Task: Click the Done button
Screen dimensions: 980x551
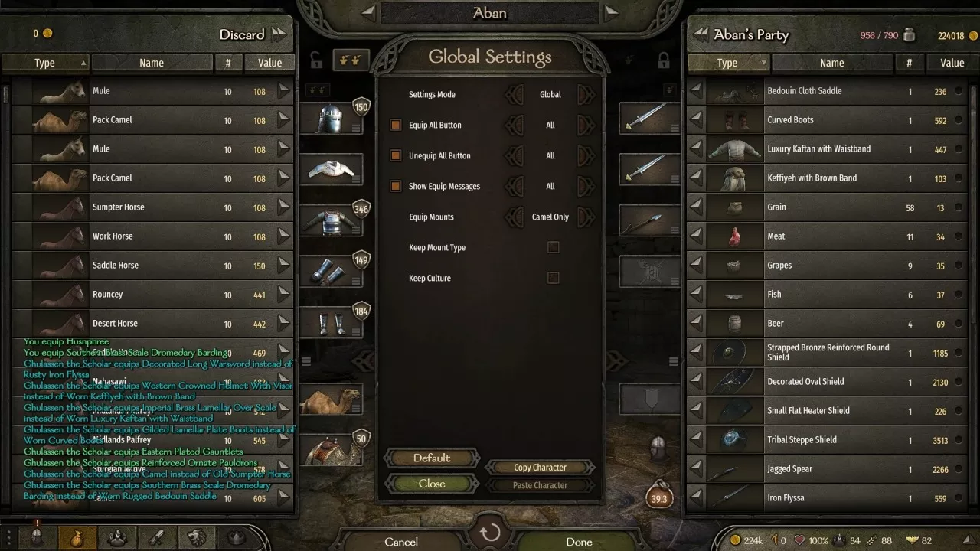Action: coord(579,541)
